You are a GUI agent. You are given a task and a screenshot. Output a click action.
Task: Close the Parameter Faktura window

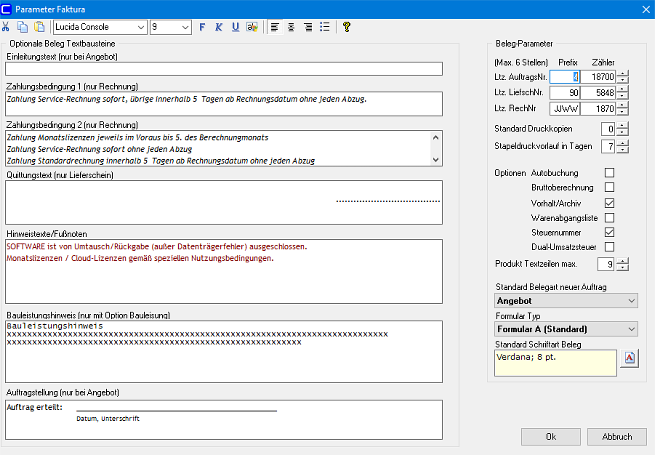[x=646, y=9]
